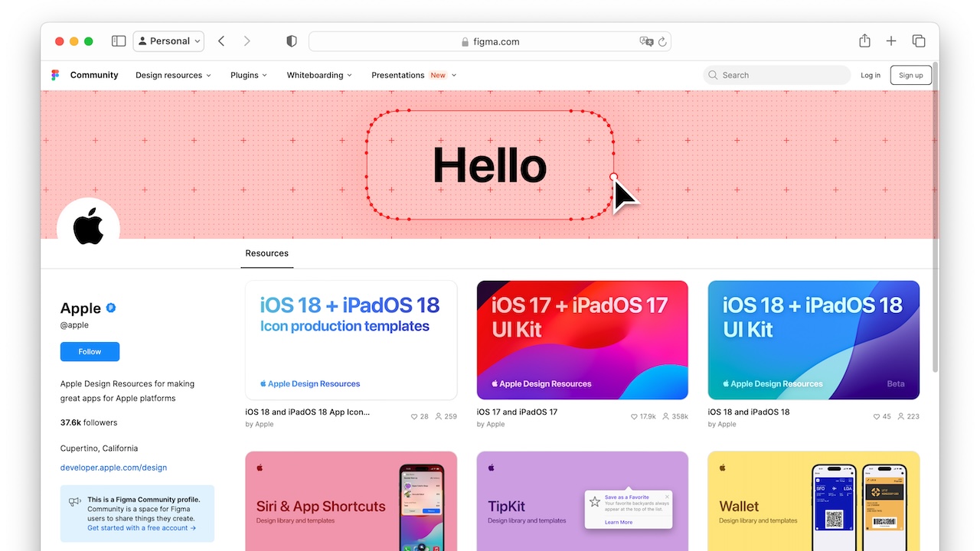The width and height of the screenshot is (980, 551).
Task: Click the Cupertino, California location text
Action: (x=100, y=448)
